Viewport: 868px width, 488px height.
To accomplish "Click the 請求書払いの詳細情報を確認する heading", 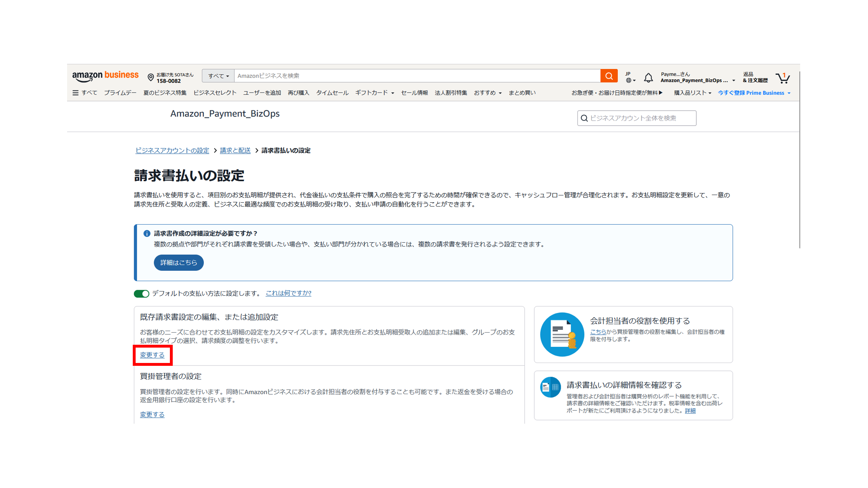I will [624, 385].
